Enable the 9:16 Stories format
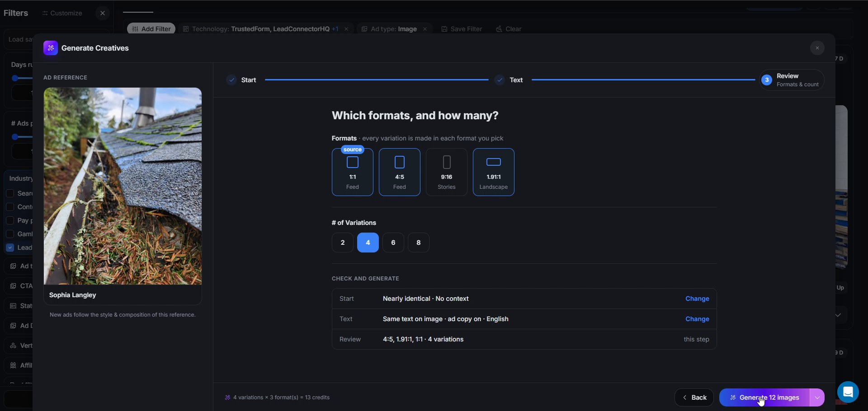This screenshot has height=411, width=868. (x=447, y=172)
